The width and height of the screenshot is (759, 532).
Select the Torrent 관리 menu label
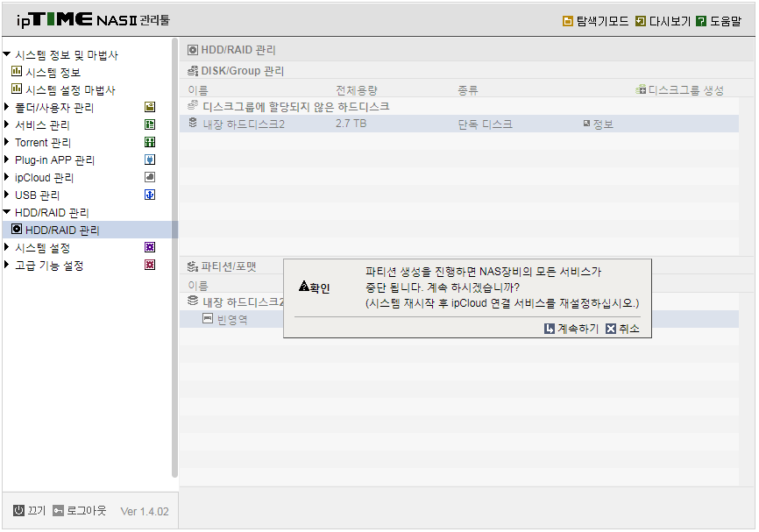coord(43,142)
